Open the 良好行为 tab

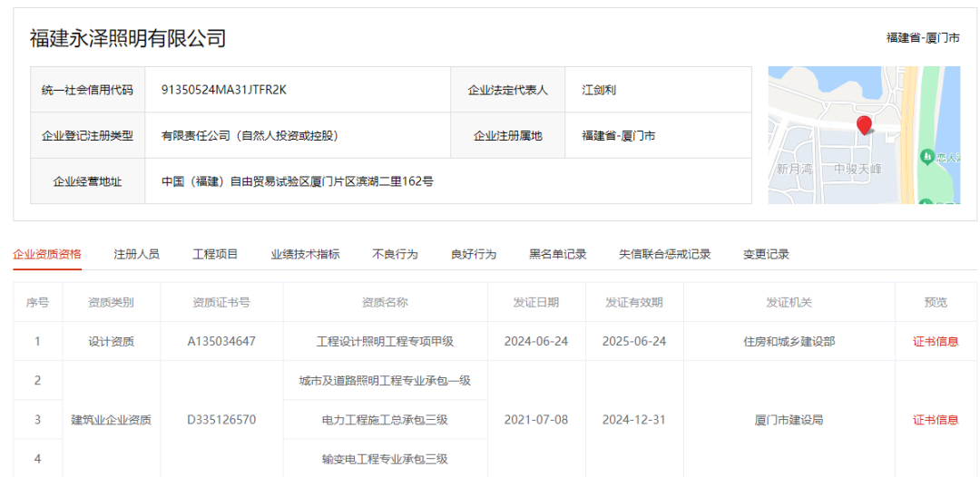pyautogui.click(x=474, y=254)
